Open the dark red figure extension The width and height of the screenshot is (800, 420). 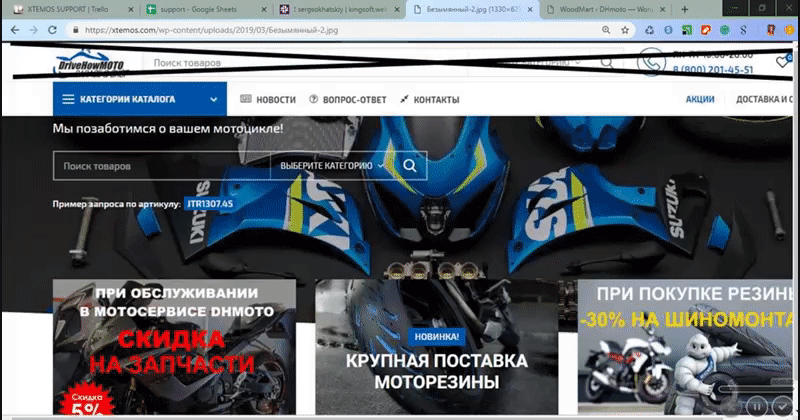click(x=771, y=30)
